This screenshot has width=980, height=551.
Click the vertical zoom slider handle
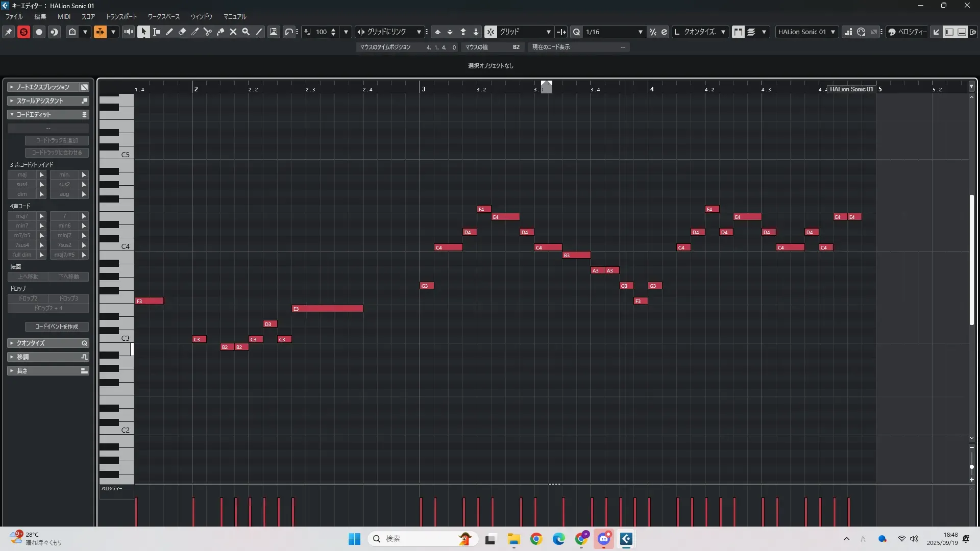pos(972,467)
